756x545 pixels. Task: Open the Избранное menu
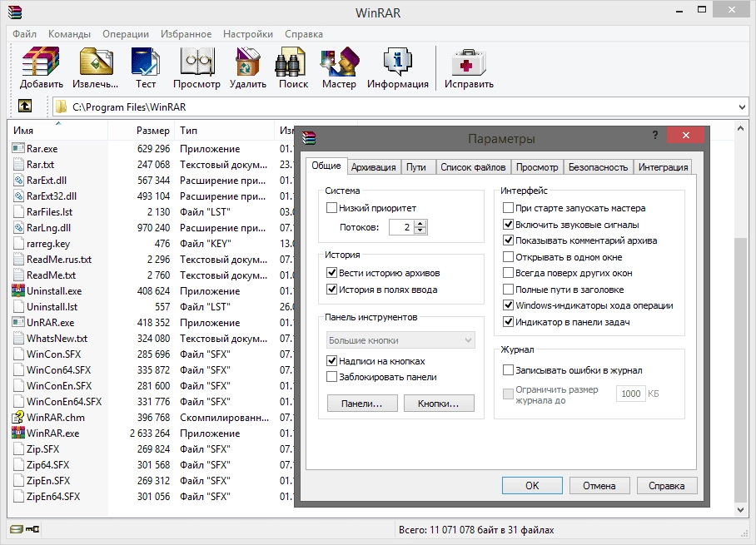187,34
